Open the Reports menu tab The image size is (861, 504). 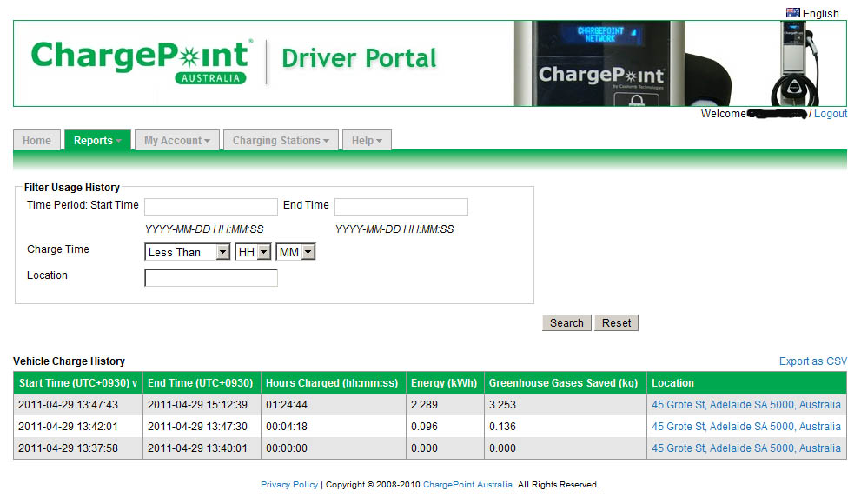coord(97,140)
